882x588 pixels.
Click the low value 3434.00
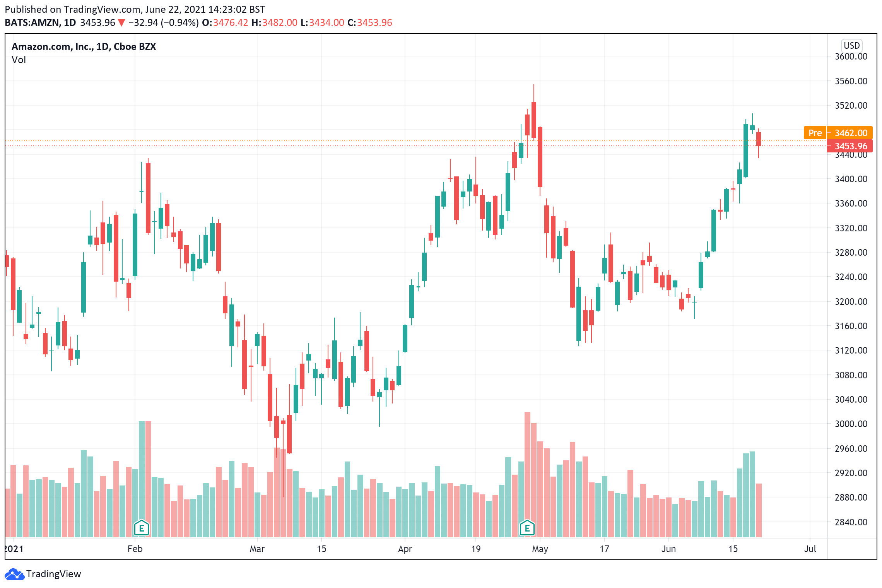tap(326, 22)
